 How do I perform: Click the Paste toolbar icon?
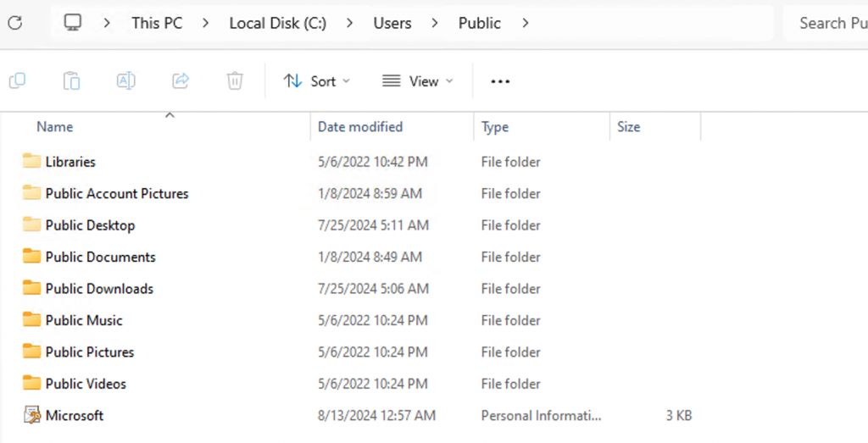71,80
